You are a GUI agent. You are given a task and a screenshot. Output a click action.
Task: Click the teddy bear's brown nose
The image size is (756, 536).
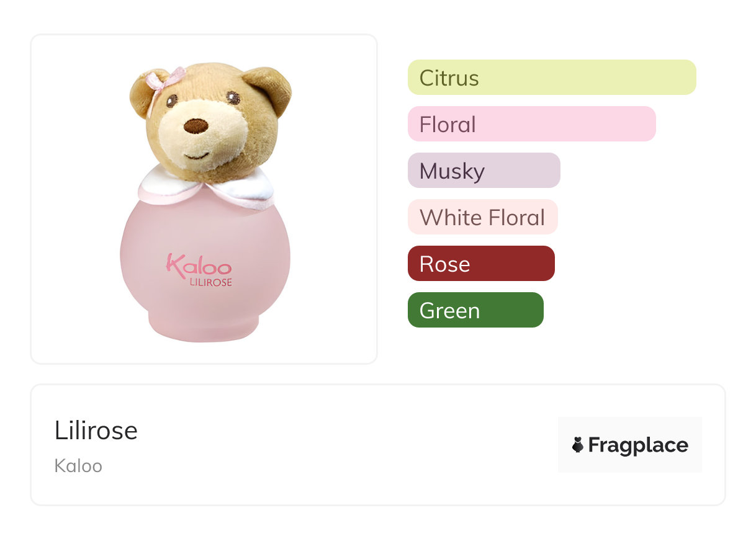click(196, 126)
